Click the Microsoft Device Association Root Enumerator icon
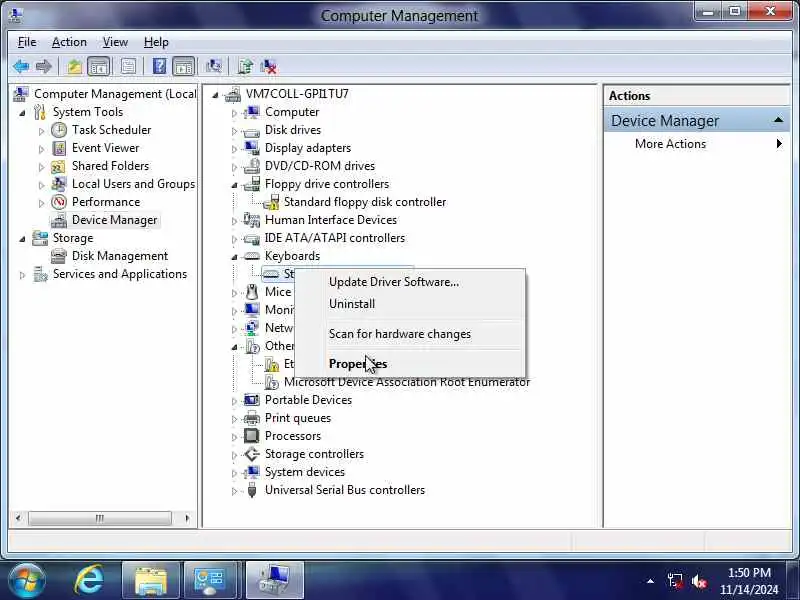The width and height of the screenshot is (800, 600). 271,382
